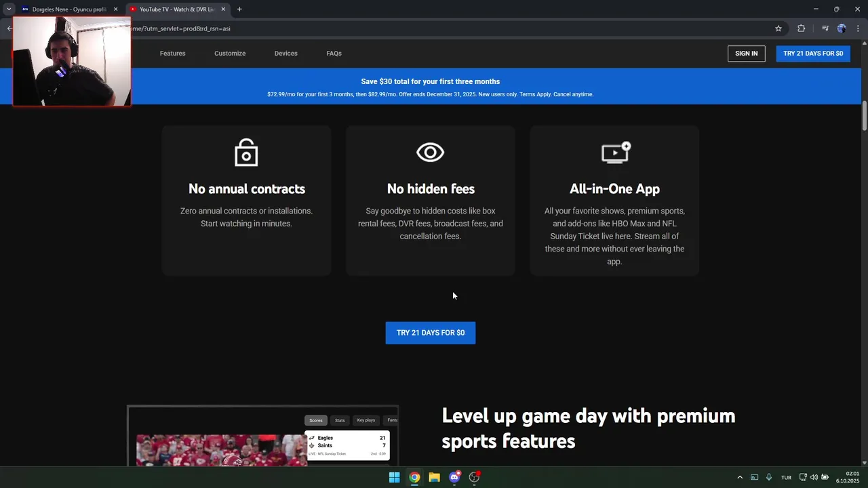868x488 pixels.
Task: Open Discord from the taskbar
Action: click(x=454, y=477)
